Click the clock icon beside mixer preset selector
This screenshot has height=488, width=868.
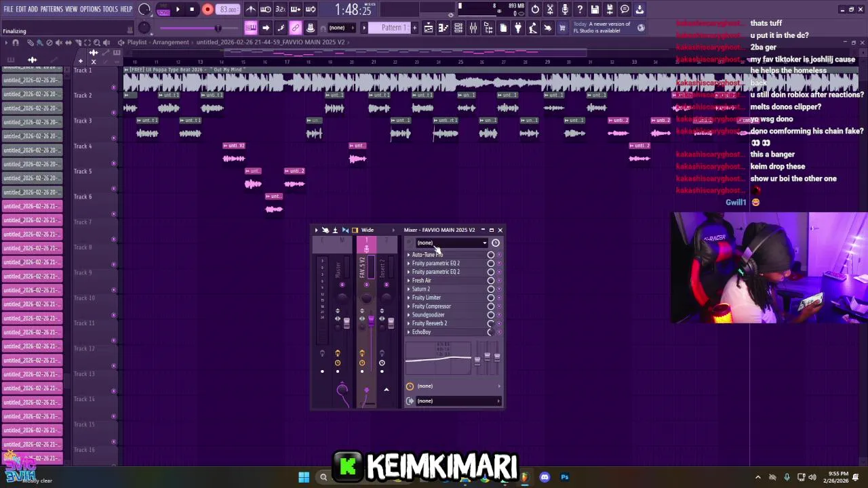click(x=496, y=243)
